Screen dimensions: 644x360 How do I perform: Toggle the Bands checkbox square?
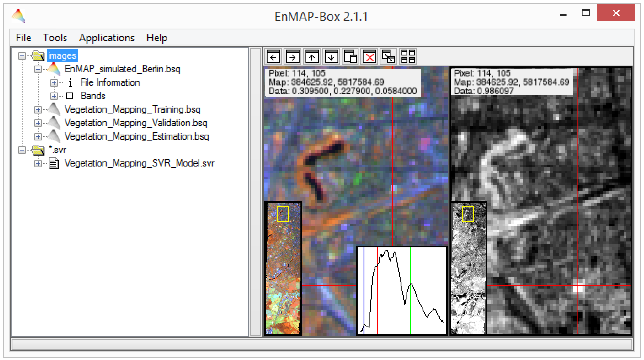pos(70,96)
